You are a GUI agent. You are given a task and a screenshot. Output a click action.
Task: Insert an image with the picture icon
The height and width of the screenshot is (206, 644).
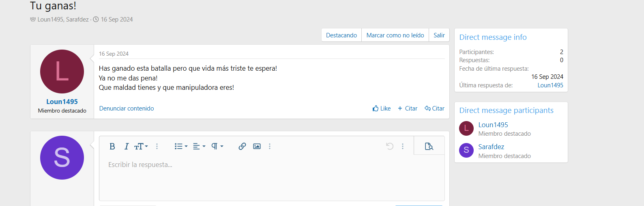(x=257, y=146)
